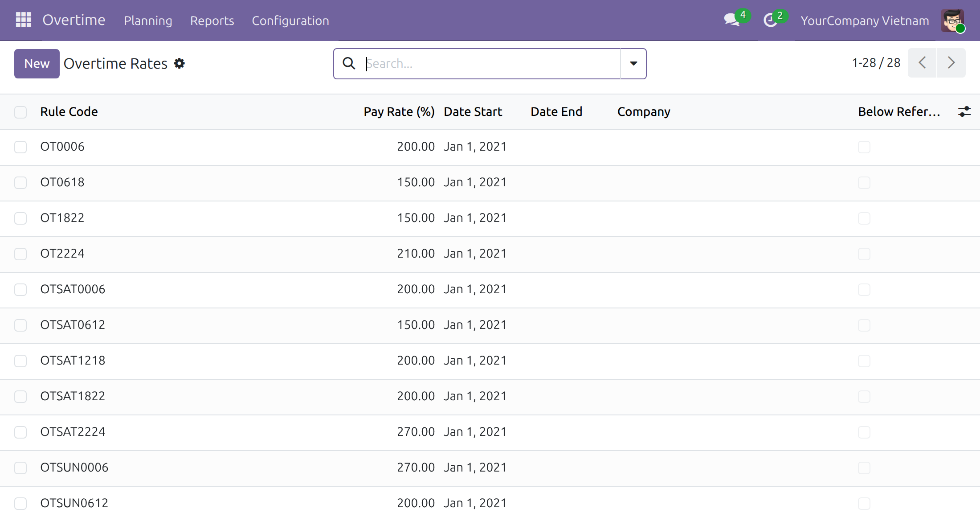
Task: Open the gear actions next to Overtime Rates
Action: [179, 63]
